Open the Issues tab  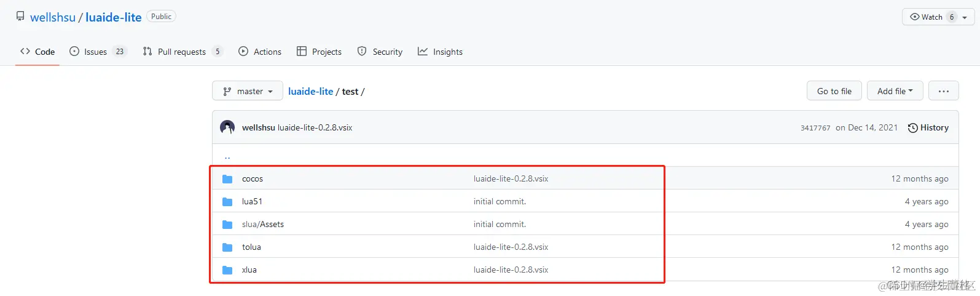coord(98,52)
